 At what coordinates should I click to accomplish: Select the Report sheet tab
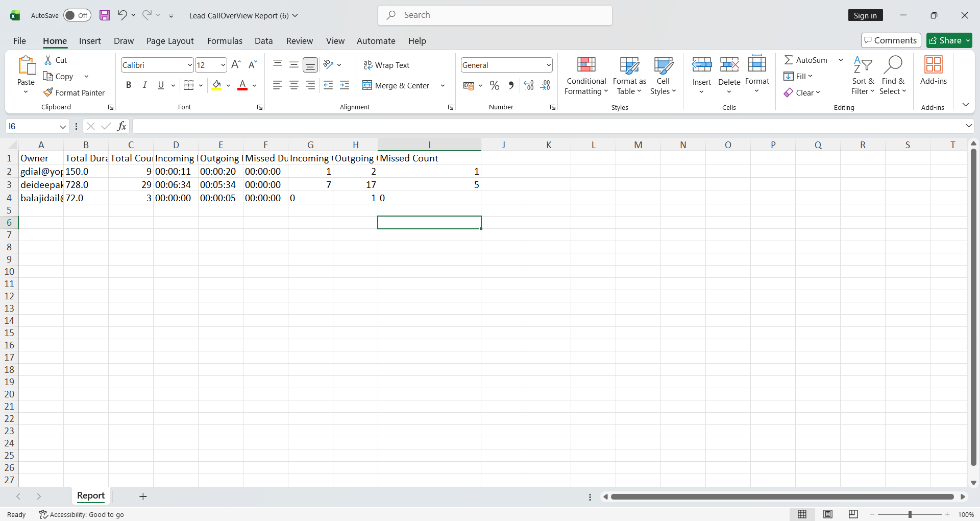click(x=91, y=495)
